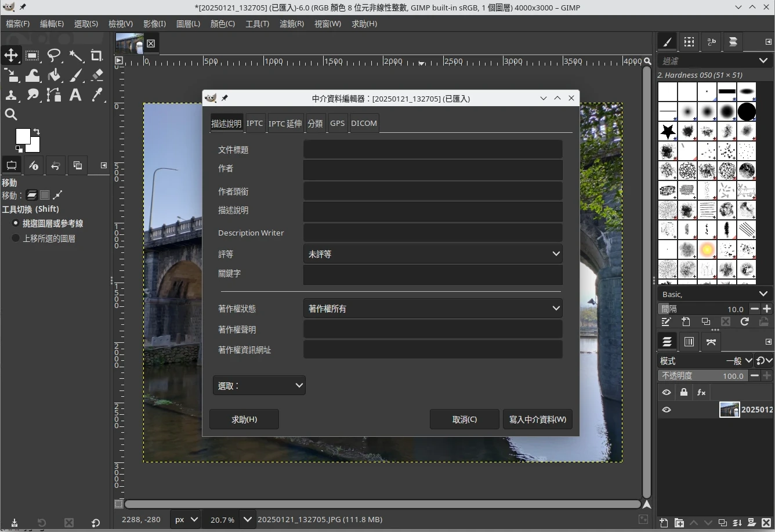Select 挑選圖層或參考線 radio option
This screenshot has width=775, height=532.
pyautogui.click(x=16, y=223)
